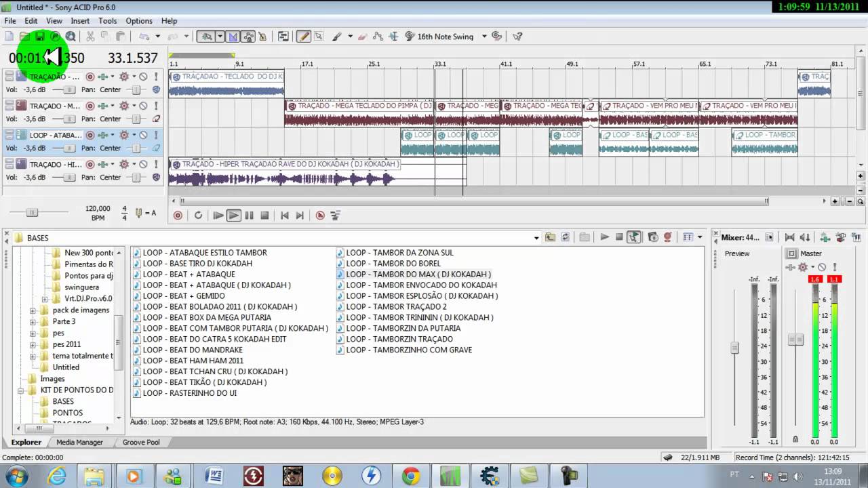
Task: Toggle Automatic Crossfades button
Action: point(233,37)
